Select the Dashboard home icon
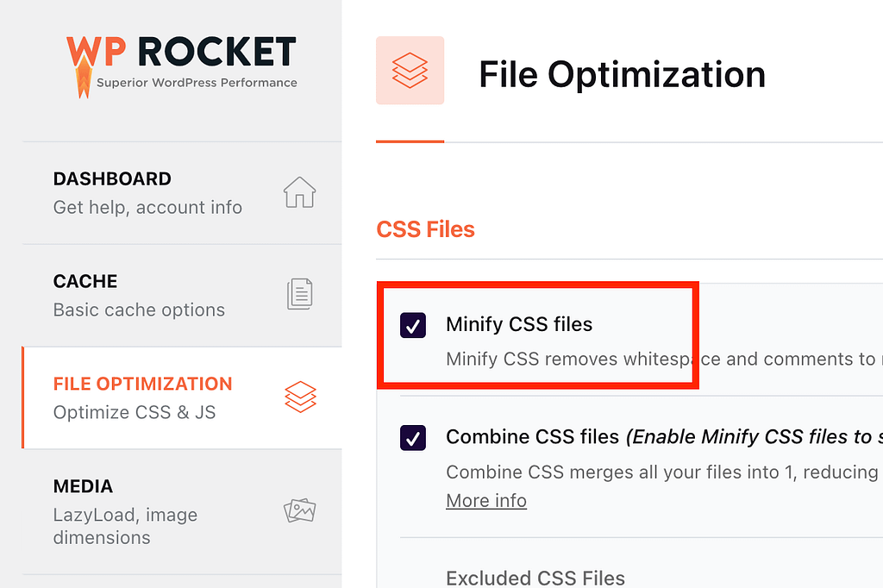 (298, 193)
